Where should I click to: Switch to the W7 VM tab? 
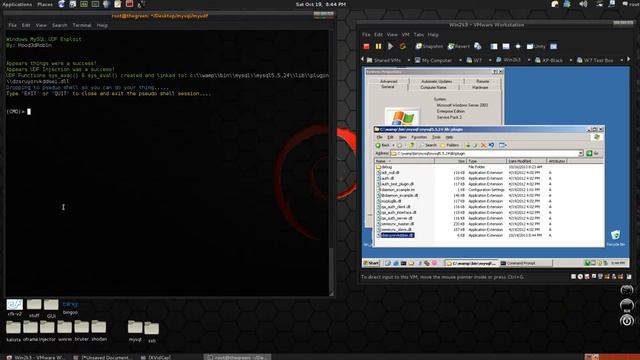(475, 60)
